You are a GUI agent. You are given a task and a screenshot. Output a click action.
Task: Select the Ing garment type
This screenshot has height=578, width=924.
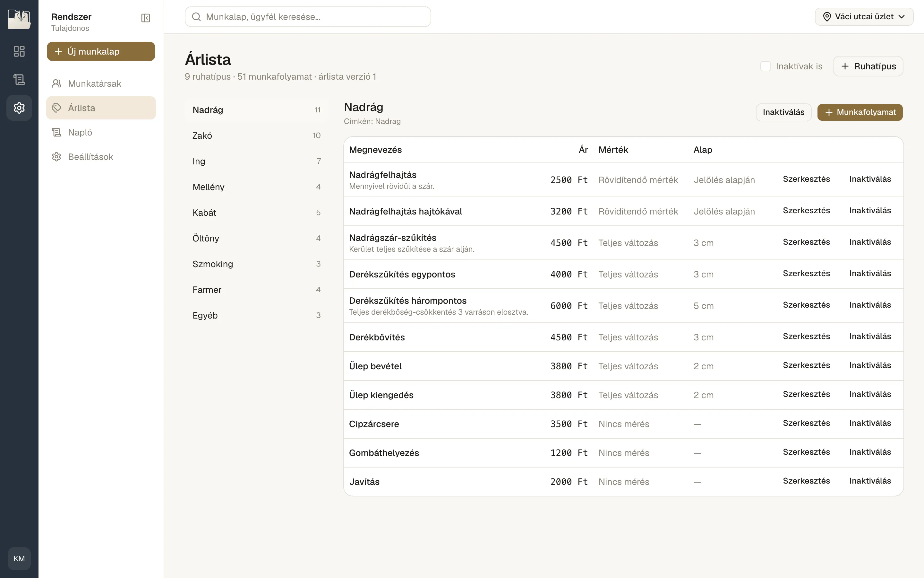[257, 161]
